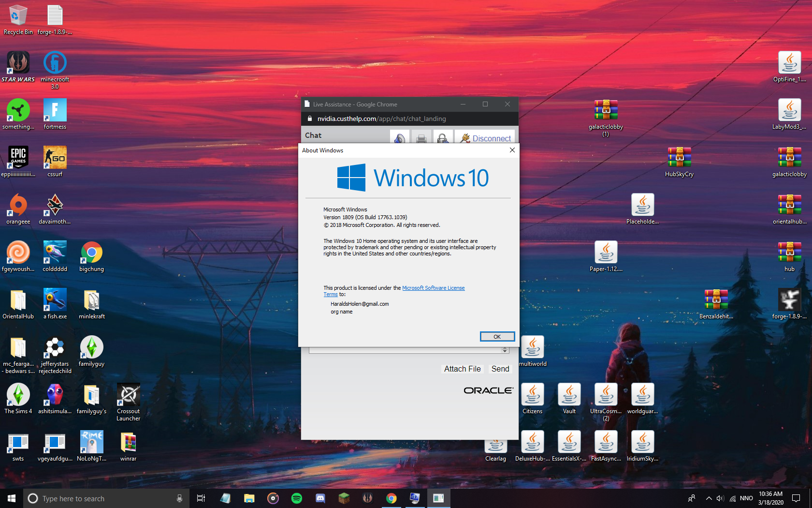
Task: Open Chrome from the taskbar
Action: tap(391, 498)
